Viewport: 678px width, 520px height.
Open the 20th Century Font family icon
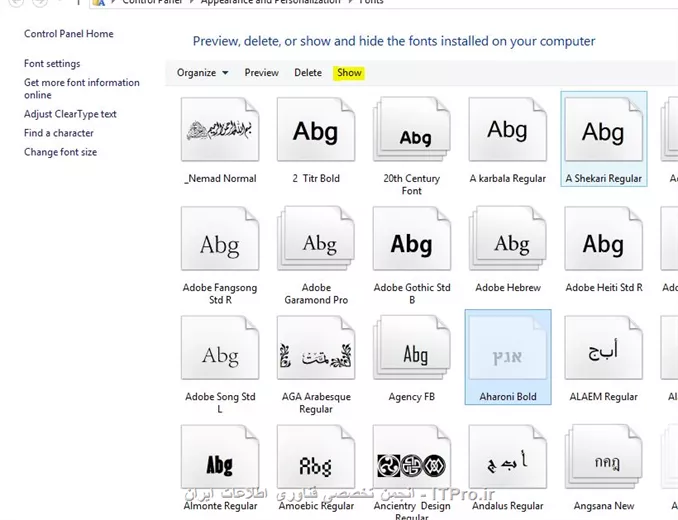(x=412, y=129)
